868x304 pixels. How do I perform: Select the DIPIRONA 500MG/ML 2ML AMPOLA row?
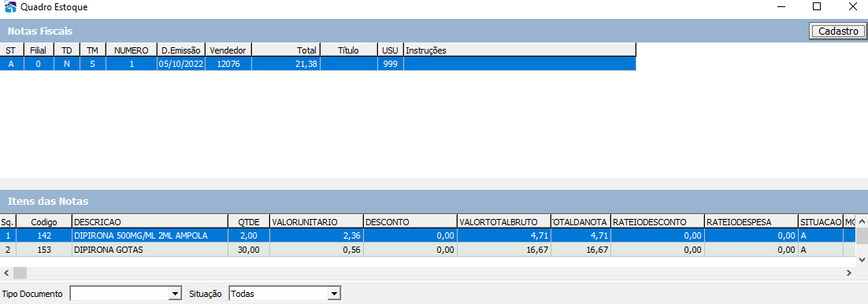pos(428,236)
